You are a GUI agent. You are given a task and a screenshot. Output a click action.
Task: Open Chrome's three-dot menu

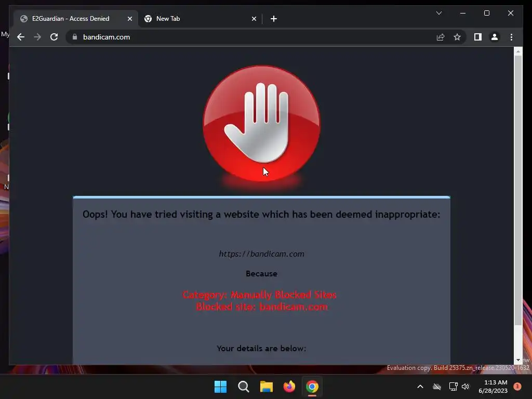511,37
